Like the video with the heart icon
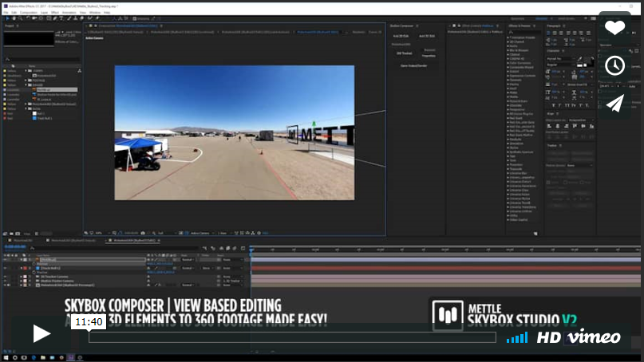 pos(614,28)
